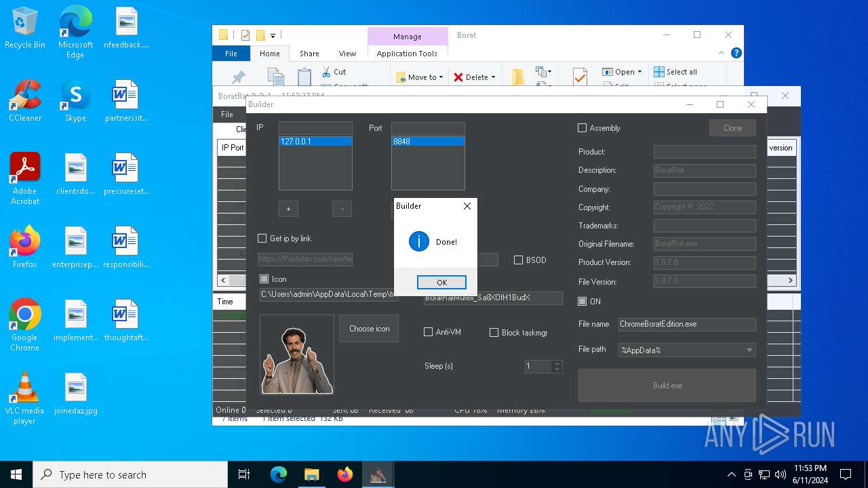Select the partnerssit Word document on desktop

[x=126, y=102]
